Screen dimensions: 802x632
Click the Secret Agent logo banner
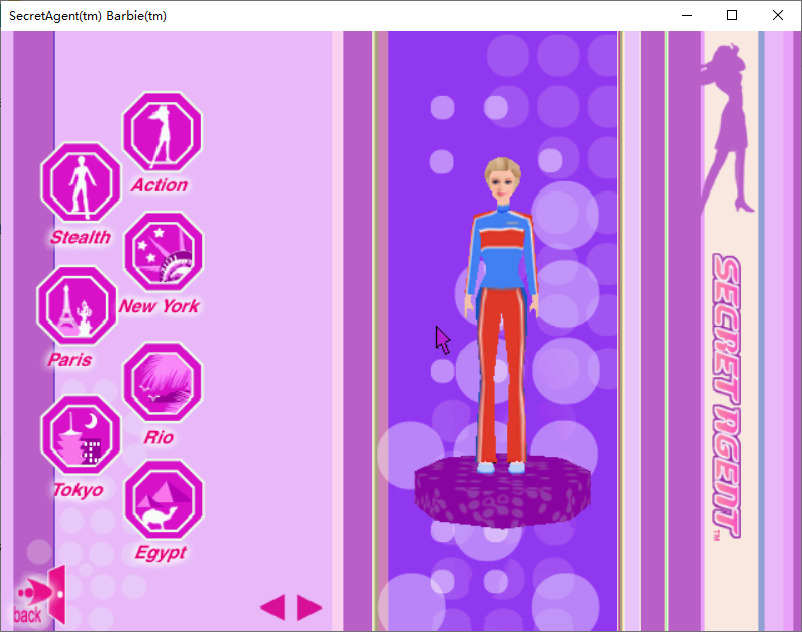(727, 396)
